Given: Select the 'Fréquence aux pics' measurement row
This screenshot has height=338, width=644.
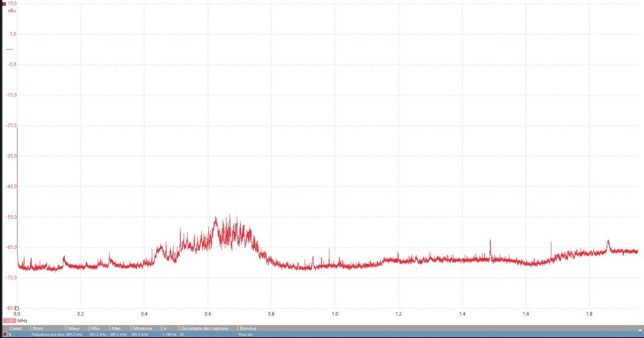Looking at the screenshot, I should [x=322, y=334].
